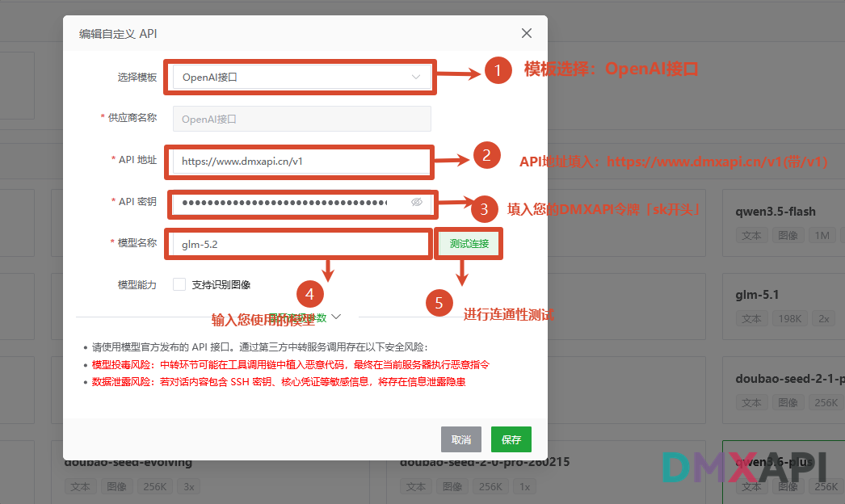Click the gray 取消 button
This screenshot has width=845, height=504.
(x=460, y=439)
